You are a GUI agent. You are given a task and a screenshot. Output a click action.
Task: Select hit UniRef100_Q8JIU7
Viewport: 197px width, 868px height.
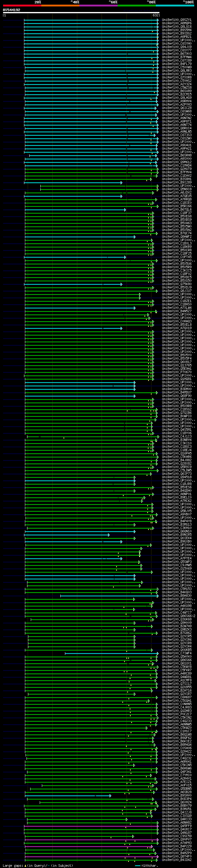coord(176,291)
